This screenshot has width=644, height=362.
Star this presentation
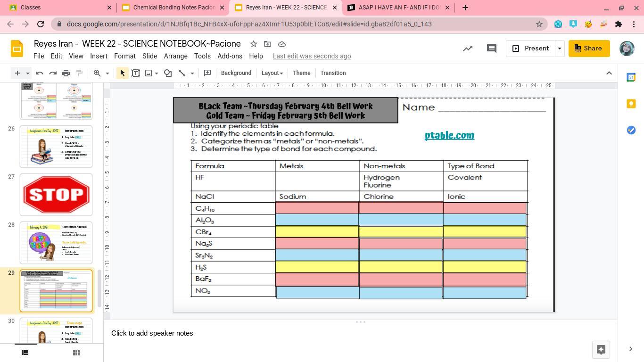(253, 44)
